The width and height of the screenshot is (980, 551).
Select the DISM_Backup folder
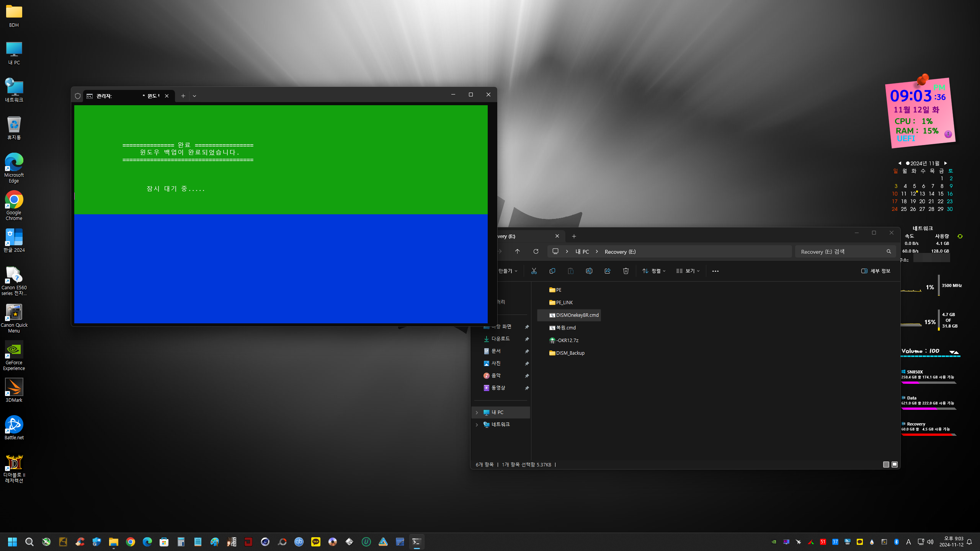(567, 353)
